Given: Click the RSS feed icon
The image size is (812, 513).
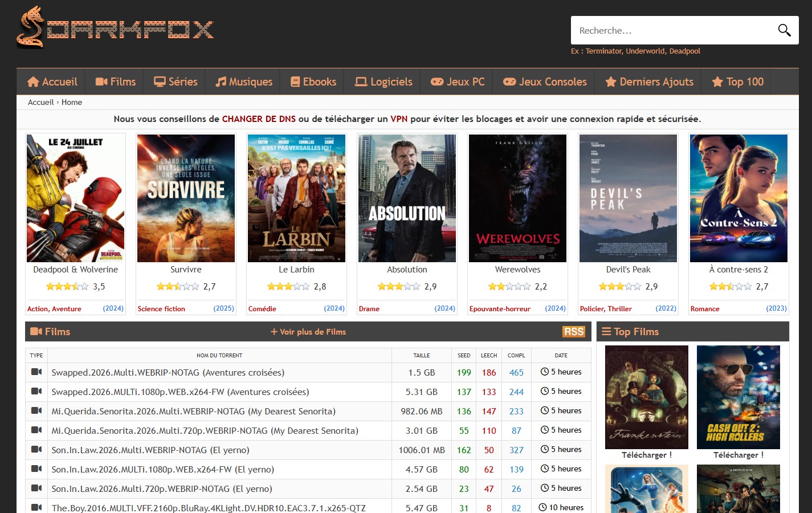Looking at the screenshot, I should click(x=574, y=332).
